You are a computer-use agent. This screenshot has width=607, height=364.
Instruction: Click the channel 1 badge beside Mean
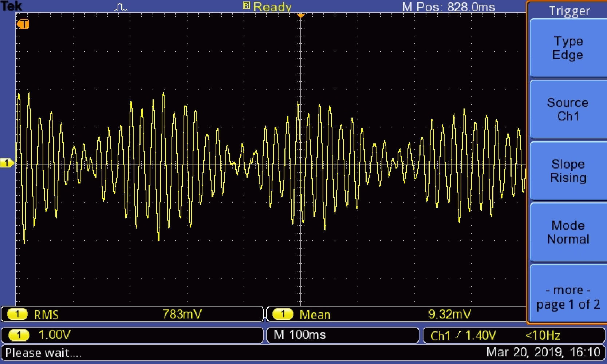283,314
